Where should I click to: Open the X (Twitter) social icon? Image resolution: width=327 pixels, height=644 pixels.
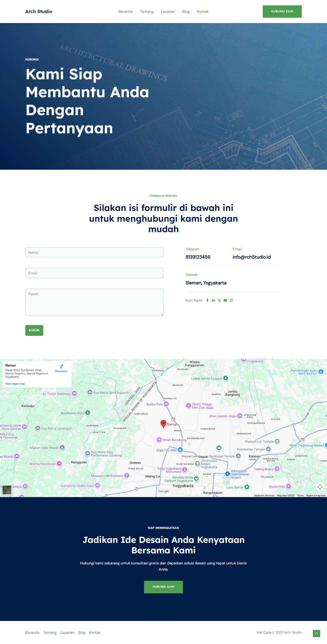219,300
